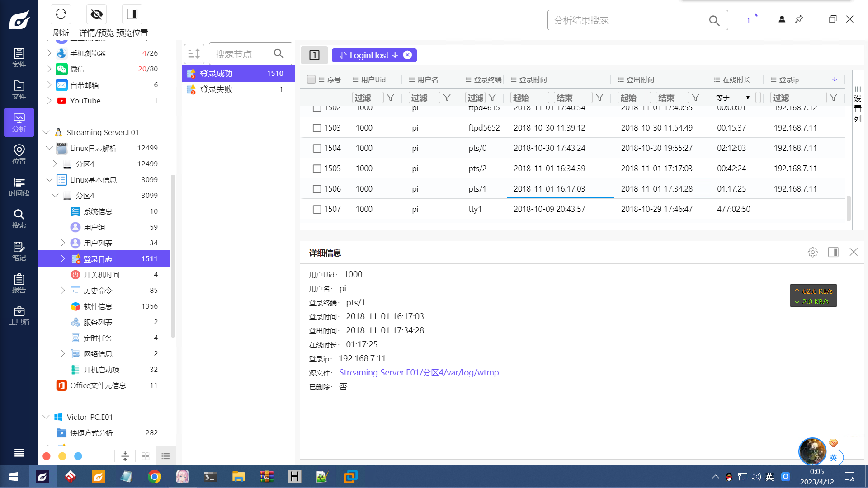Check the row 1506 checkbox
This screenshot has width=868, height=488.
(317, 189)
